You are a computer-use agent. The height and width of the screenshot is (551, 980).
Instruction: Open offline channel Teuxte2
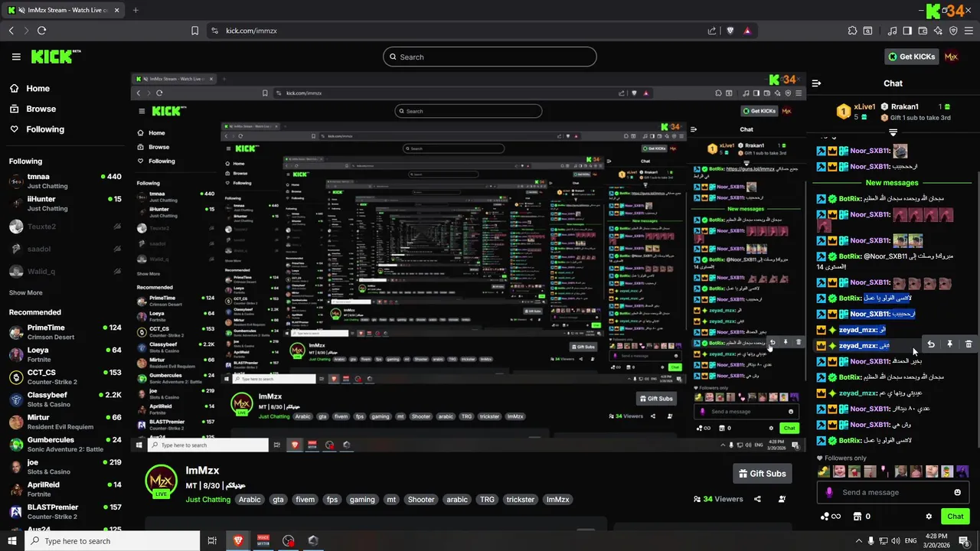coord(65,227)
